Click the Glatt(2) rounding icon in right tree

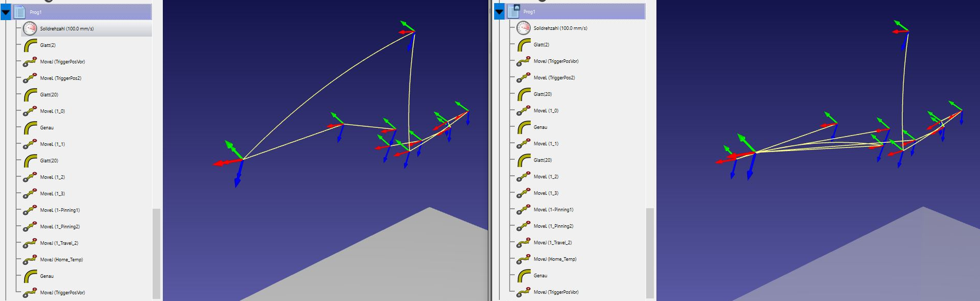click(523, 45)
